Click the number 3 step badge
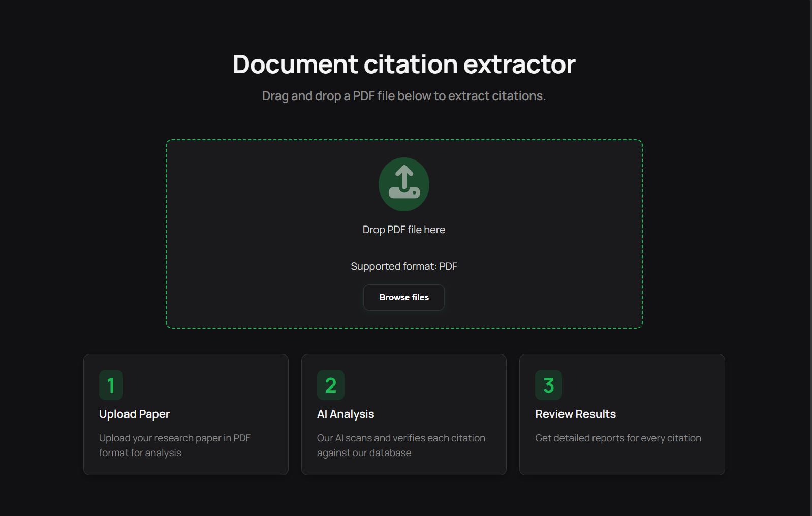The width and height of the screenshot is (812, 516). [x=548, y=385]
